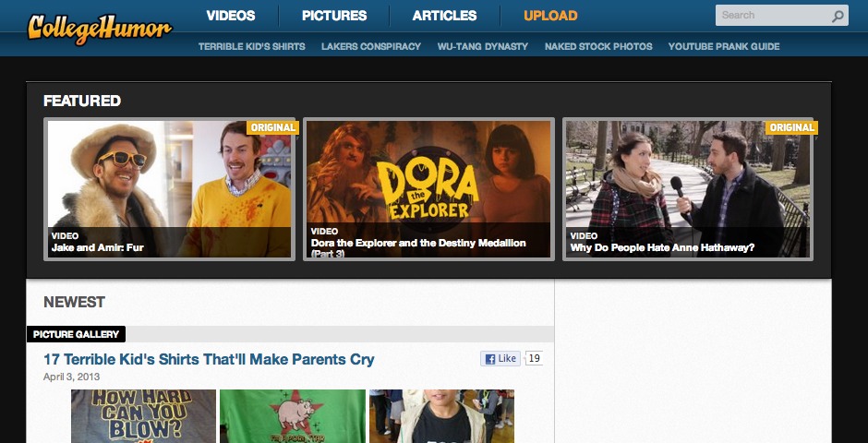This screenshot has height=443, width=868.
Task: Open the Articles section
Action: tap(444, 16)
